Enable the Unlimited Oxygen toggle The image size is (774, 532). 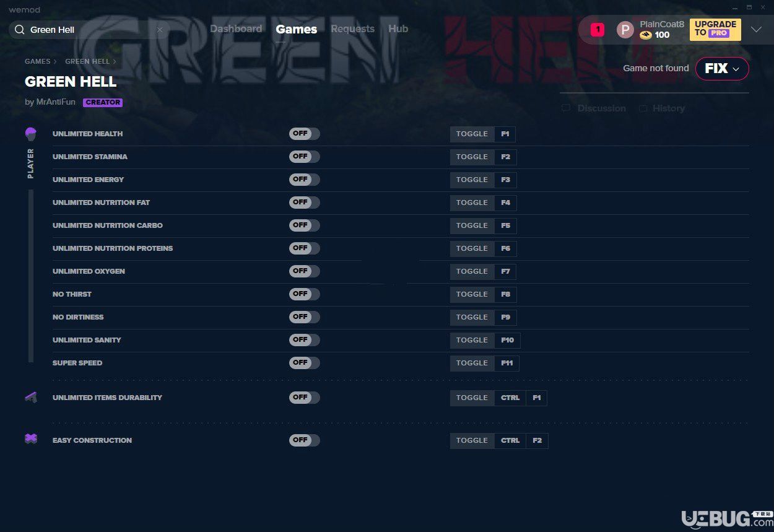tap(305, 271)
